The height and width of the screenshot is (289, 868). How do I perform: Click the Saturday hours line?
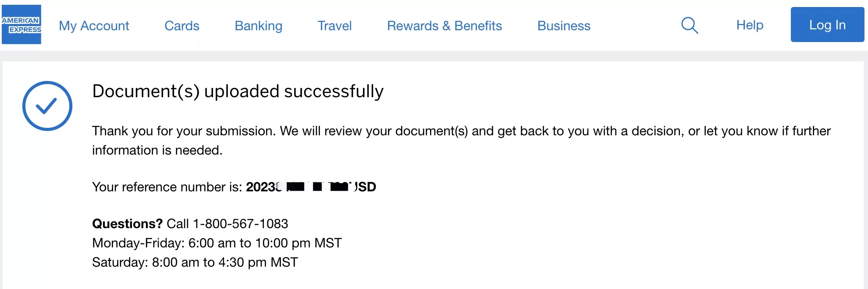pos(195,262)
